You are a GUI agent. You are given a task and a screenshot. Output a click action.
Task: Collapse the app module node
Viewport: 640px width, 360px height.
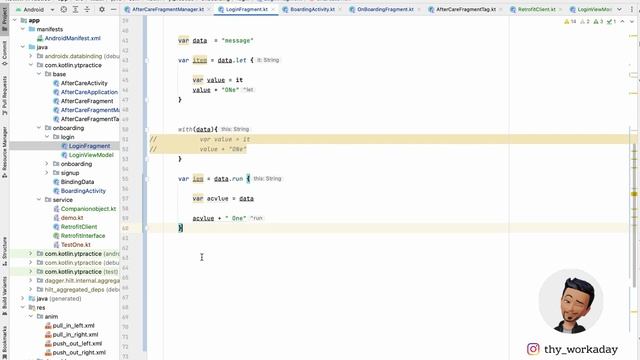click(15, 20)
